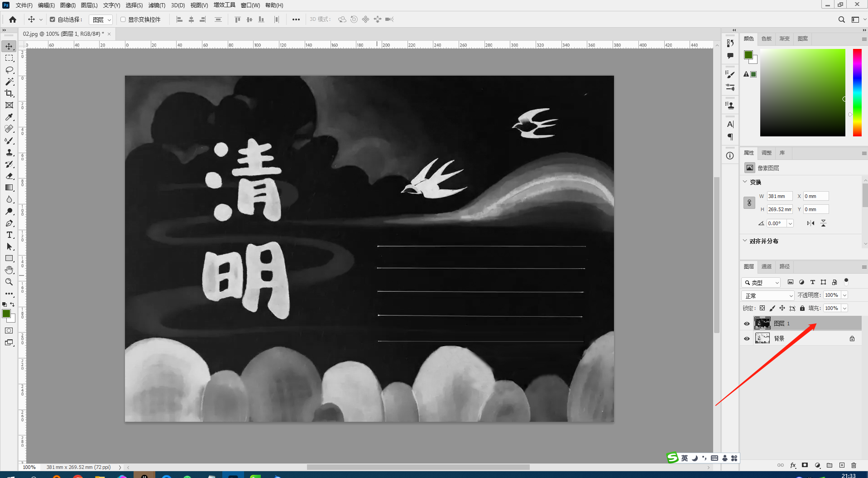Select the Zoom tool in toolbar
This screenshot has width=868, height=478.
9,282
